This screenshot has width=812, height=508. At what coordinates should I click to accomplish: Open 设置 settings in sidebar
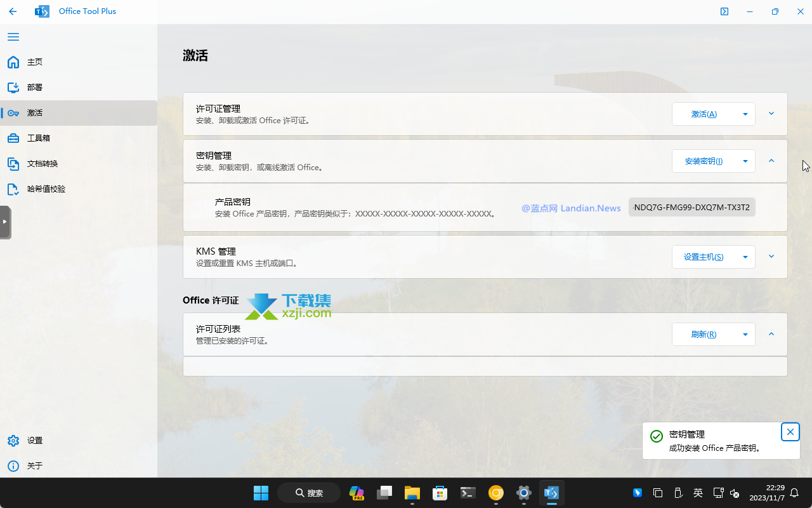click(x=79, y=441)
